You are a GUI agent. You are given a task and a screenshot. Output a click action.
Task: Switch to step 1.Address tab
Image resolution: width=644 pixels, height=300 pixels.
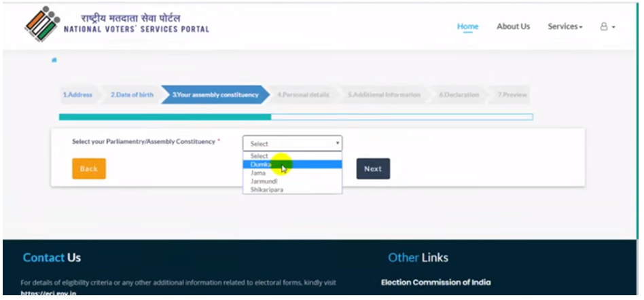77,95
